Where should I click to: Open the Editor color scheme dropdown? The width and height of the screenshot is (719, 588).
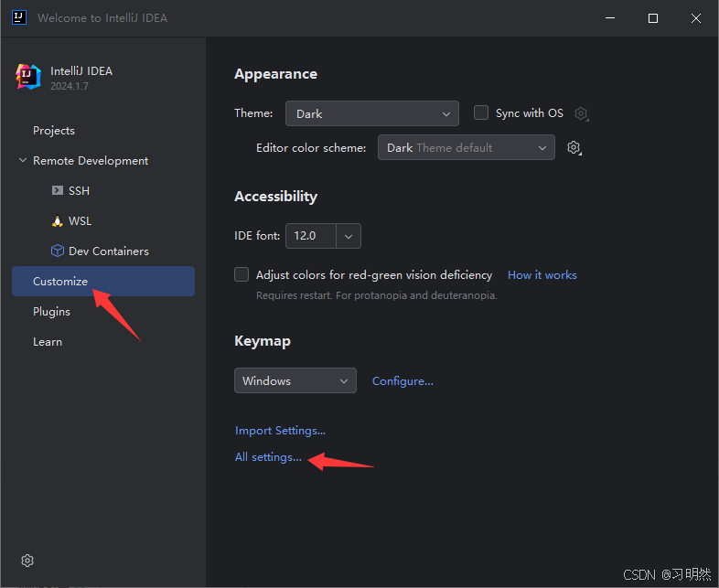pyautogui.click(x=467, y=147)
